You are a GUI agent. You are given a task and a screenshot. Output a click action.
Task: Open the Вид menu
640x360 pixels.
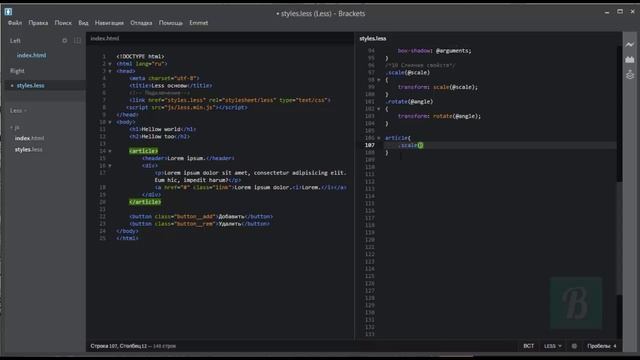pyautogui.click(x=83, y=23)
